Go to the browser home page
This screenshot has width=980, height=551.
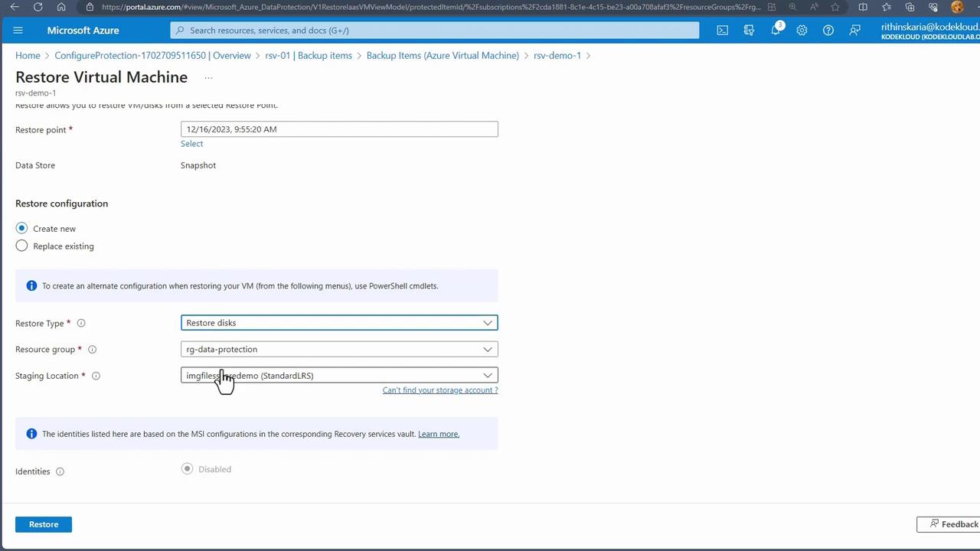coord(61,7)
